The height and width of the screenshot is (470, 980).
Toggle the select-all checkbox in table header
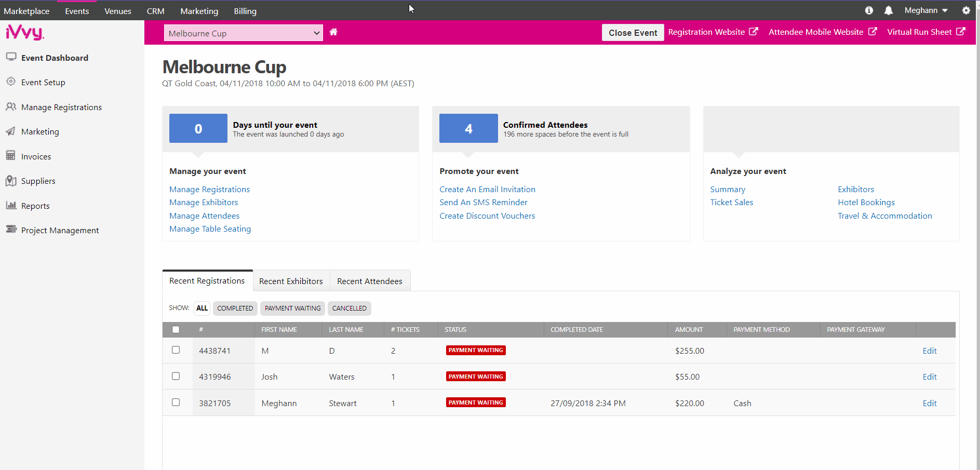(x=176, y=330)
